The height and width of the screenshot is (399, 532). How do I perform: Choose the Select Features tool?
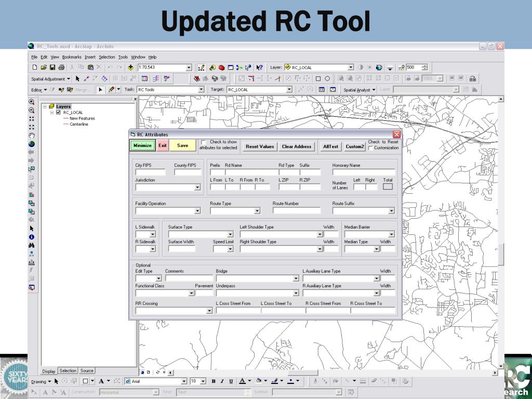tap(32, 169)
